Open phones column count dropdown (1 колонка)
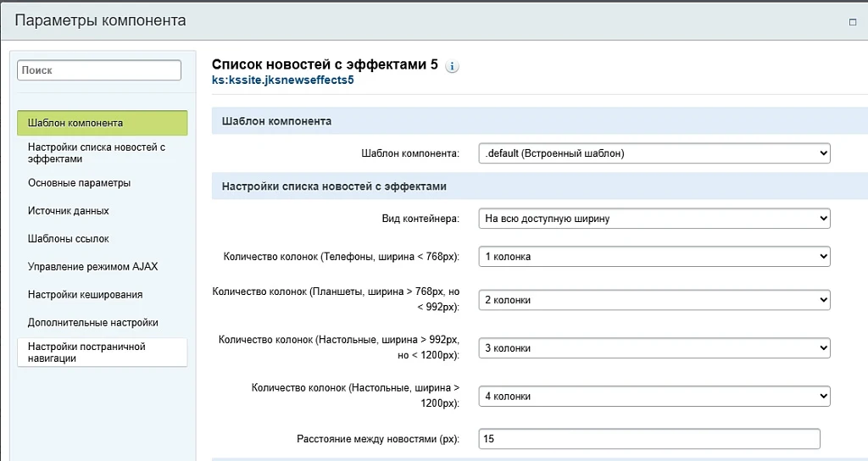The height and width of the screenshot is (461, 868). coord(654,256)
